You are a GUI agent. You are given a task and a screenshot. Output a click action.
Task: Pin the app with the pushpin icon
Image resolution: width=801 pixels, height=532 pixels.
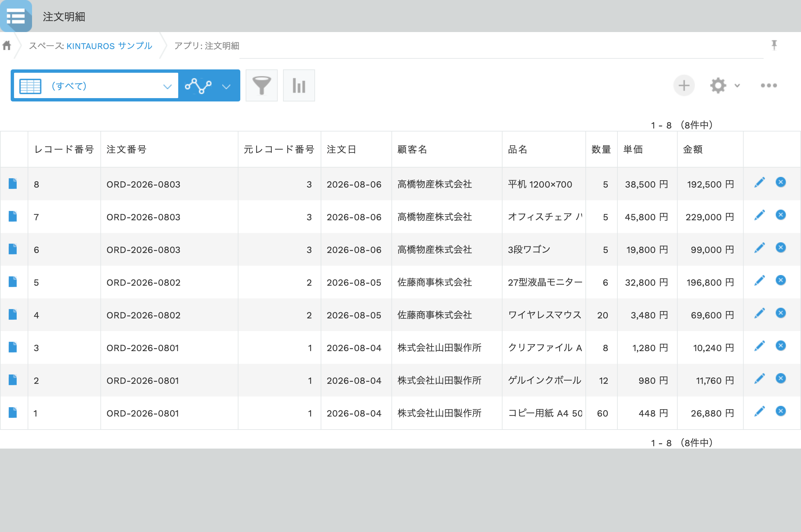(x=774, y=45)
